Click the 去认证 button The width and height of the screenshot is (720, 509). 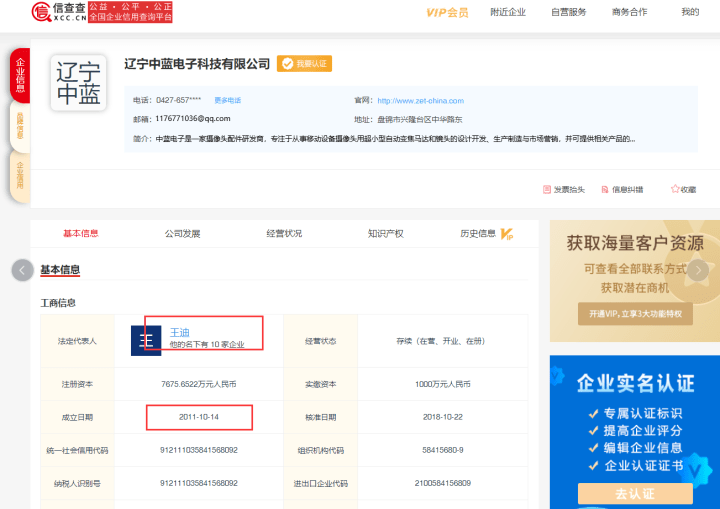point(635,493)
